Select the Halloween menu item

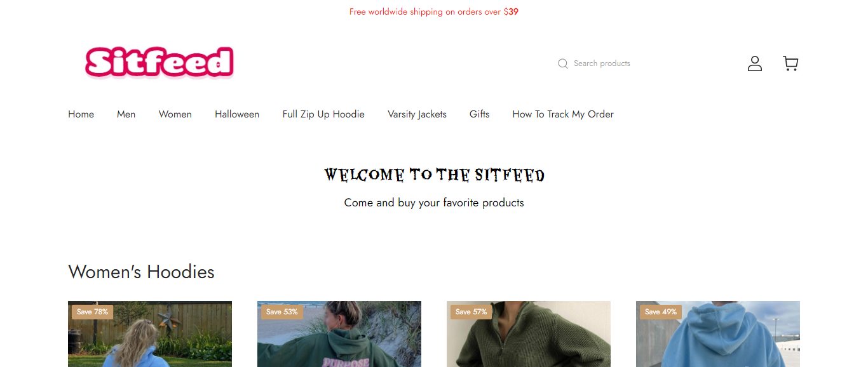(x=237, y=114)
